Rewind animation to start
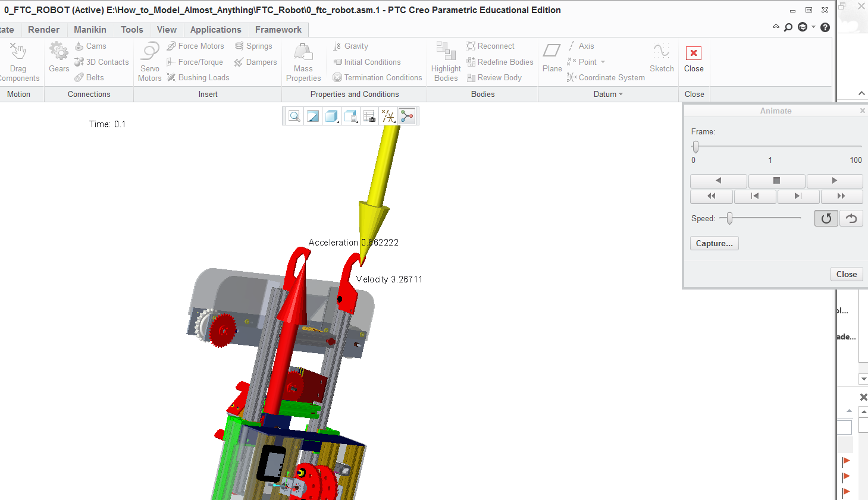Viewport: 868px width, 500px height. coord(711,196)
